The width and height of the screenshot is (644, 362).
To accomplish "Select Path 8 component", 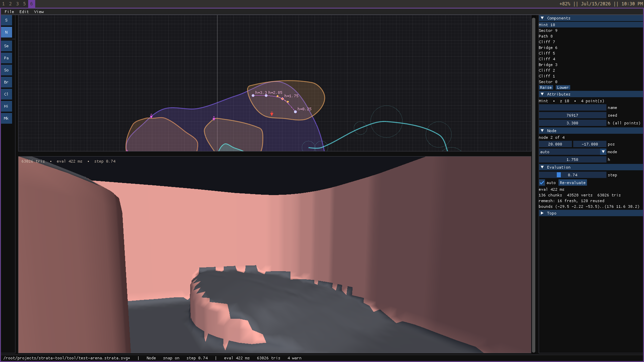I will pos(591,36).
